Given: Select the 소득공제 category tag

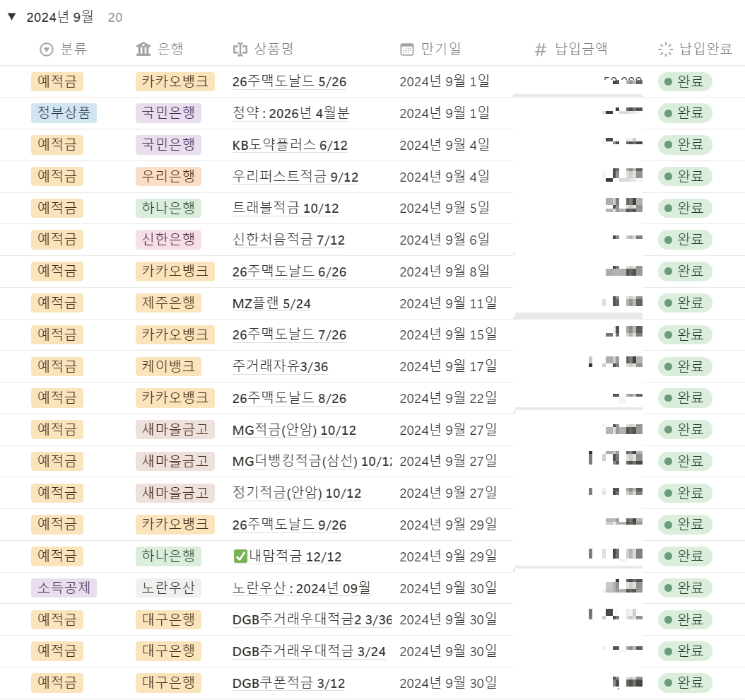Looking at the screenshot, I should 64,588.
